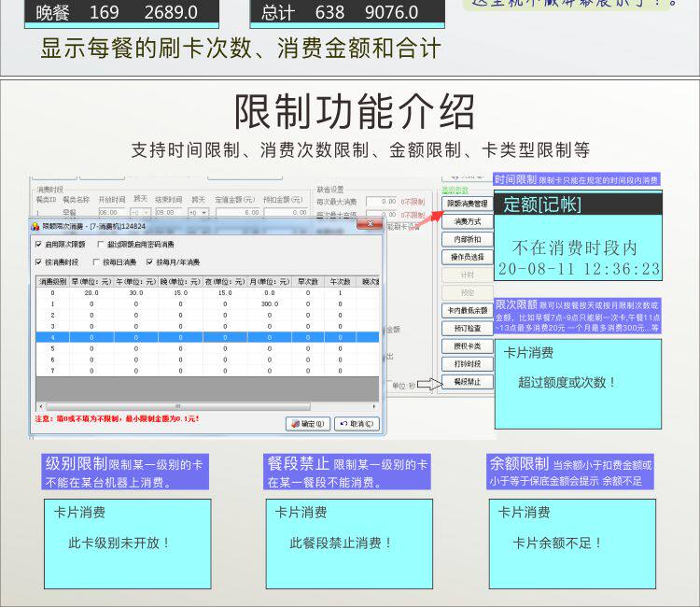Click the horizontal scrollbar left arrow

pos(41,406)
